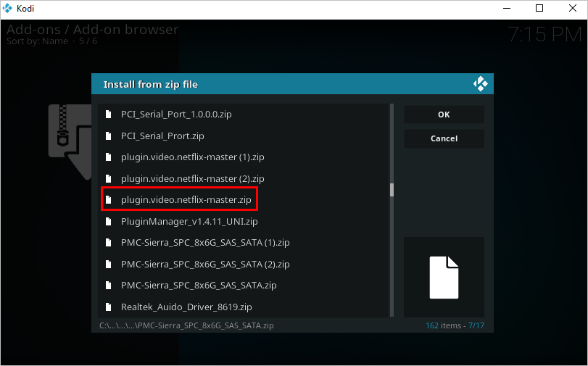Viewport: 588px width, 366px height.
Task: Choose plugin.video.netflix-master (2).zip
Action: (244, 178)
